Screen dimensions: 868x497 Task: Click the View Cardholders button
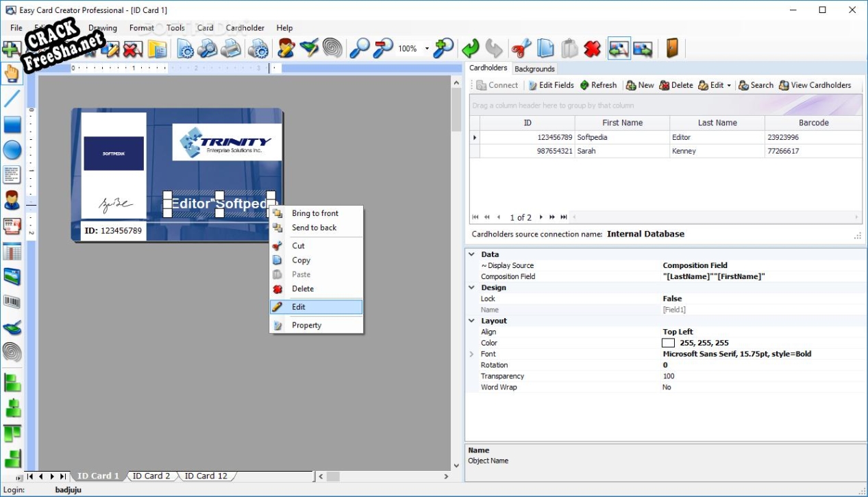coord(815,85)
